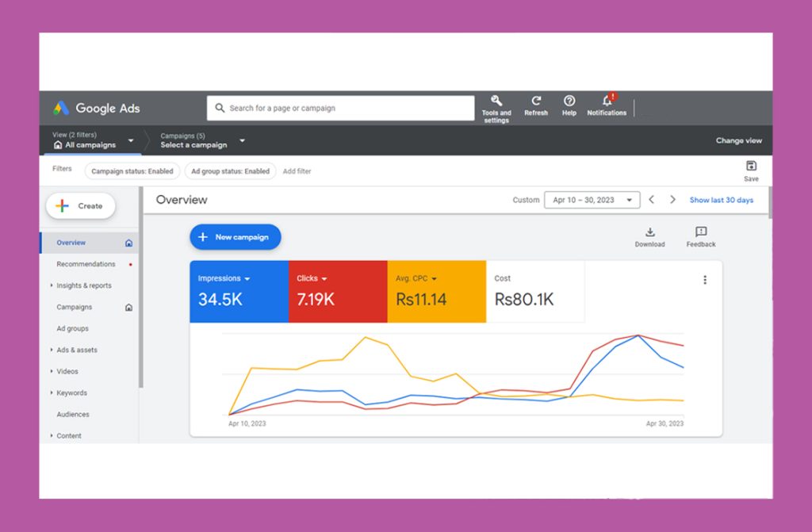Open the three-dot menu on the chart card
Viewport: 812px width, 532px height.
tap(705, 280)
